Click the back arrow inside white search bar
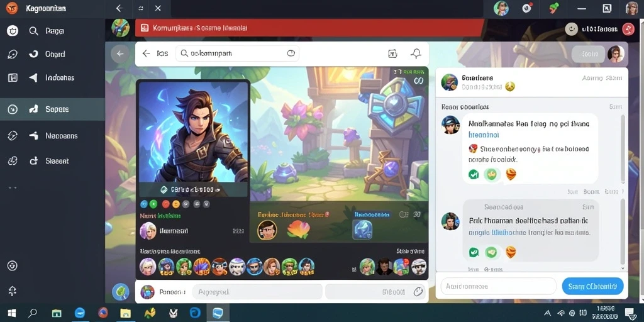 point(146,53)
